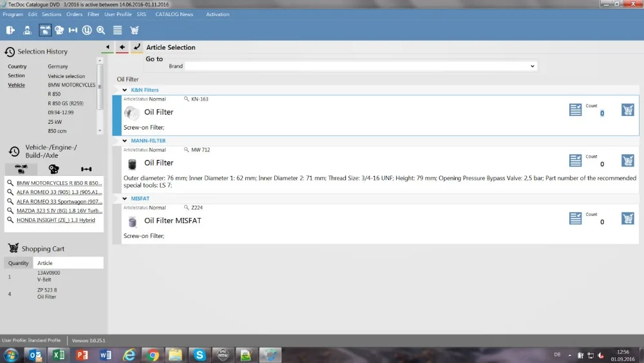
Task: Click the exit/logout door toolbar icon
Action: [10, 30]
